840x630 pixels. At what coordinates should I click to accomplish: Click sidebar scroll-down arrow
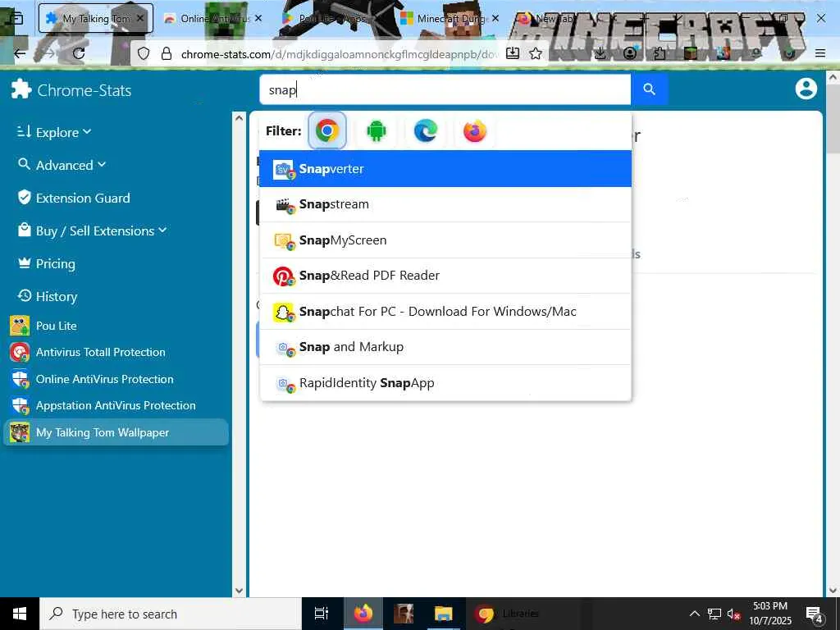239,591
